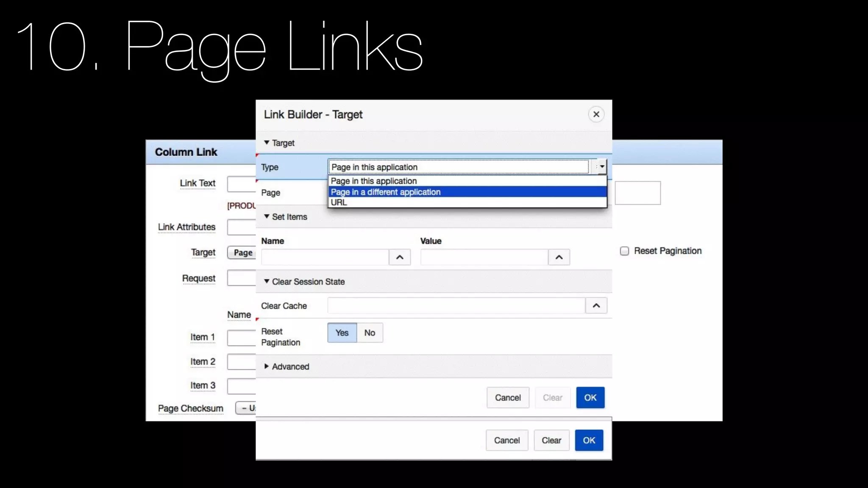This screenshot has height=488, width=868.
Task: Set Reset Pagination to Yes
Action: click(342, 333)
